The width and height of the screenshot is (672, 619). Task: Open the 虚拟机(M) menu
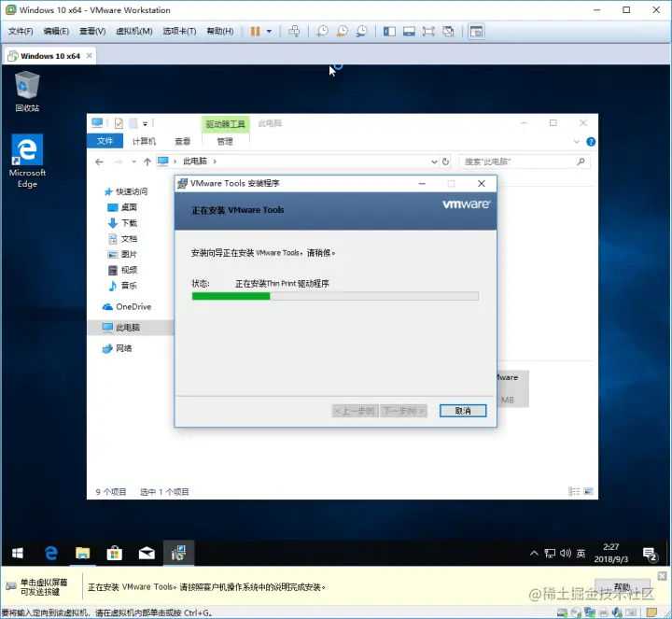134,32
